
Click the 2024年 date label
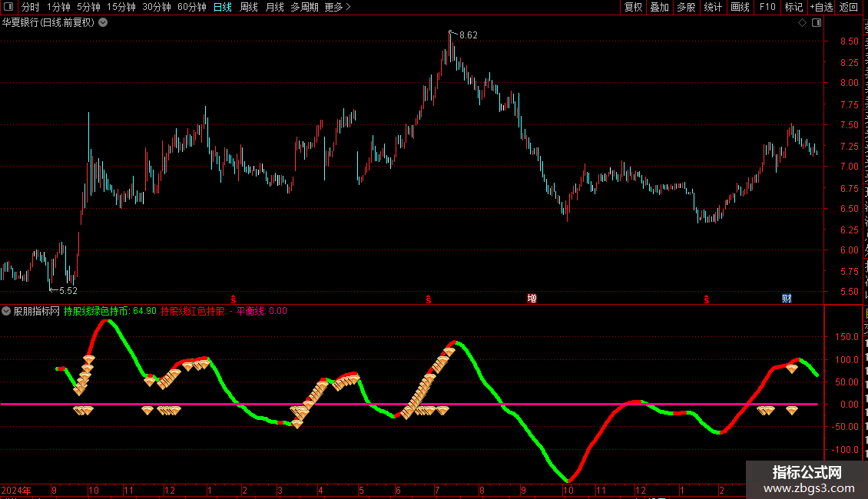pyautogui.click(x=16, y=490)
